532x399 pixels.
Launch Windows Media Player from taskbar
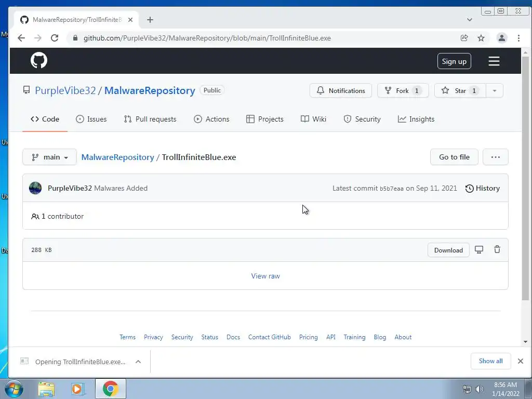(78, 389)
